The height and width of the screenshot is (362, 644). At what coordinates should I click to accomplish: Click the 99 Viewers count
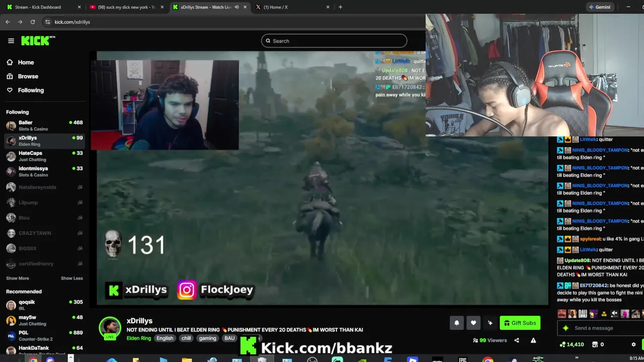[x=490, y=340]
